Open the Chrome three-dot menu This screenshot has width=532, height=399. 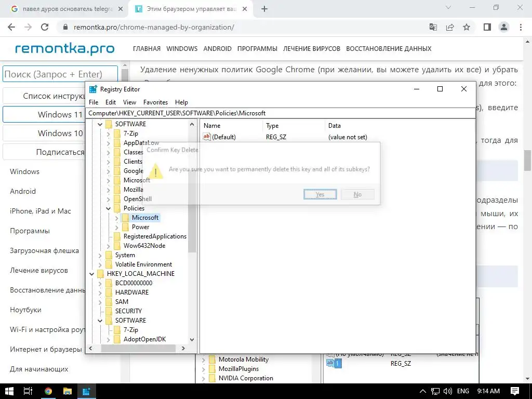(521, 27)
